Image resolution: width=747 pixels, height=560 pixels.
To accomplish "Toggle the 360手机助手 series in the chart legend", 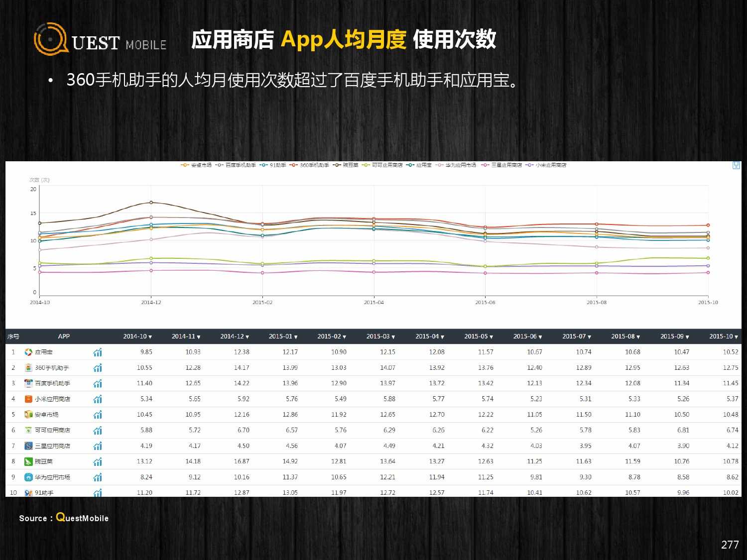I will (309, 165).
